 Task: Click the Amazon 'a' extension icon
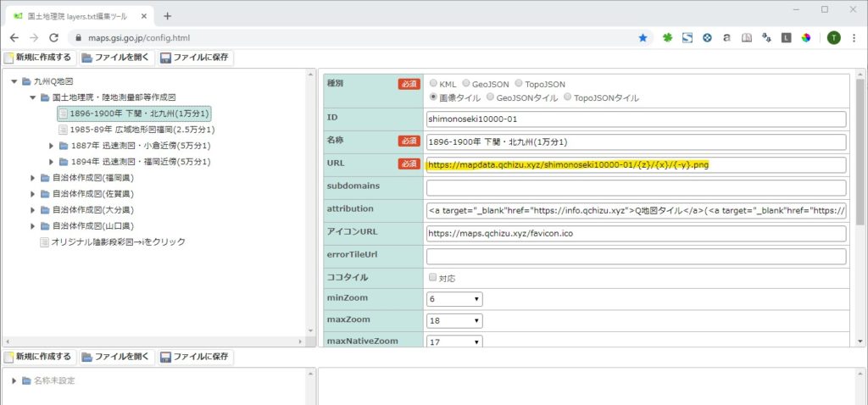pyautogui.click(x=726, y=38)
